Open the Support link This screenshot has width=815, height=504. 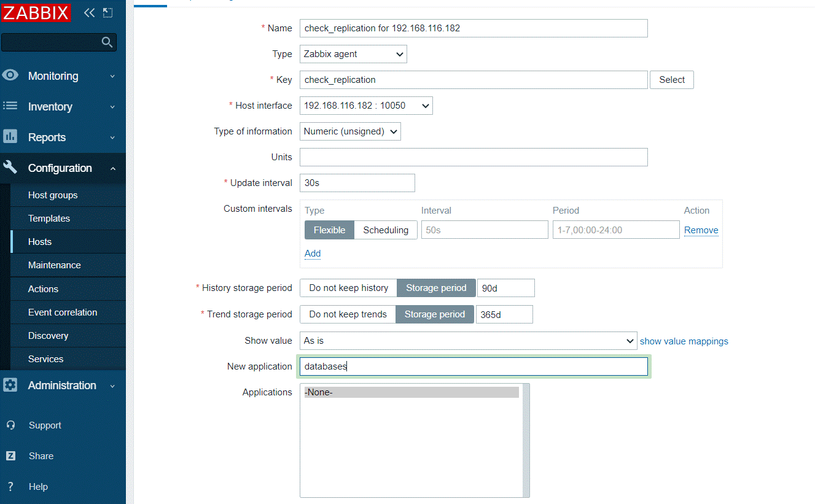tap(45, 425)
